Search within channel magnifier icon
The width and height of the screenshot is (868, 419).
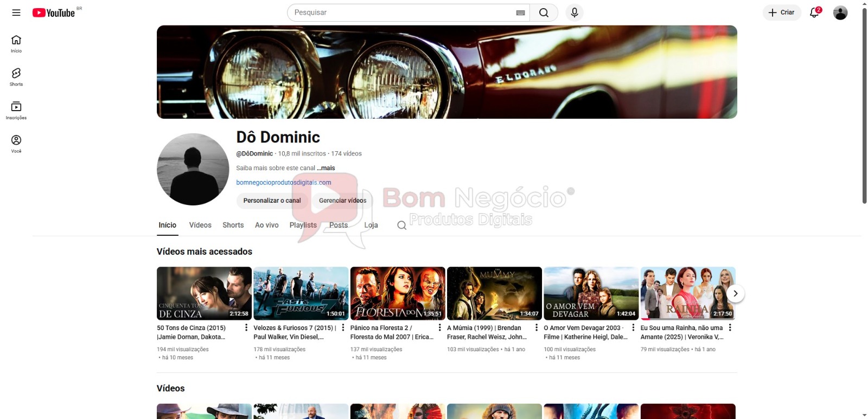point(401,225)
